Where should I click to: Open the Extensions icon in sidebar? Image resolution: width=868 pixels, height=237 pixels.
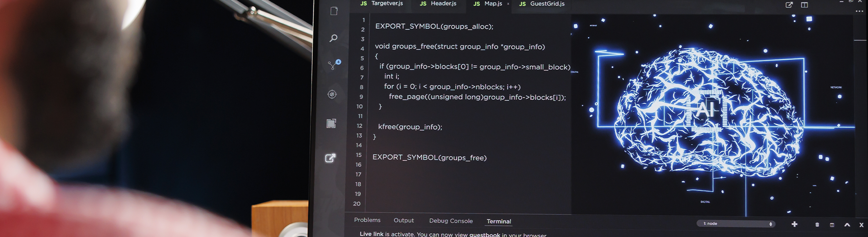pyautogui.click(x=331, y=123)
